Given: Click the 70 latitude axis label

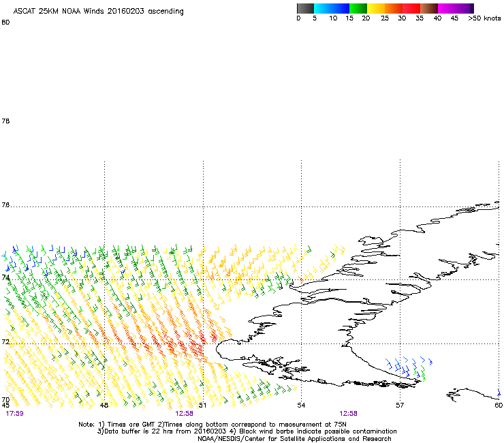Looking at the screenshot, I should click(x=5, y=400).
